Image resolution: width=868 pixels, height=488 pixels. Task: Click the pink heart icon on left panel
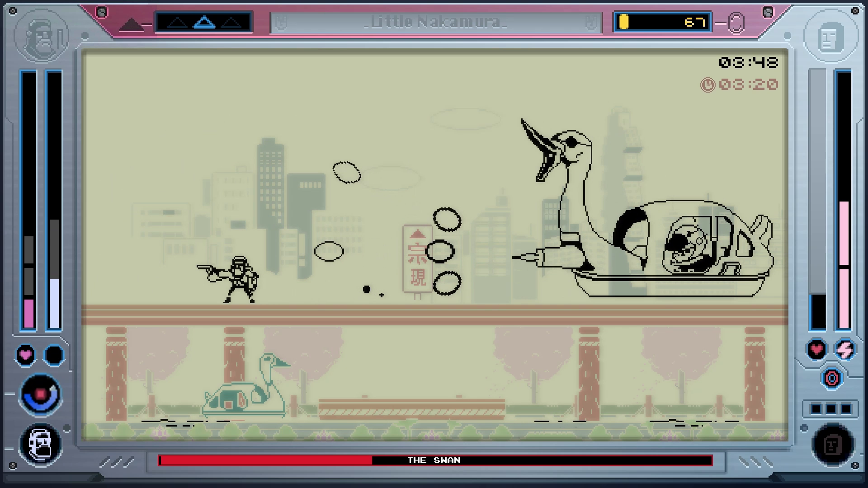coord(25,355)
